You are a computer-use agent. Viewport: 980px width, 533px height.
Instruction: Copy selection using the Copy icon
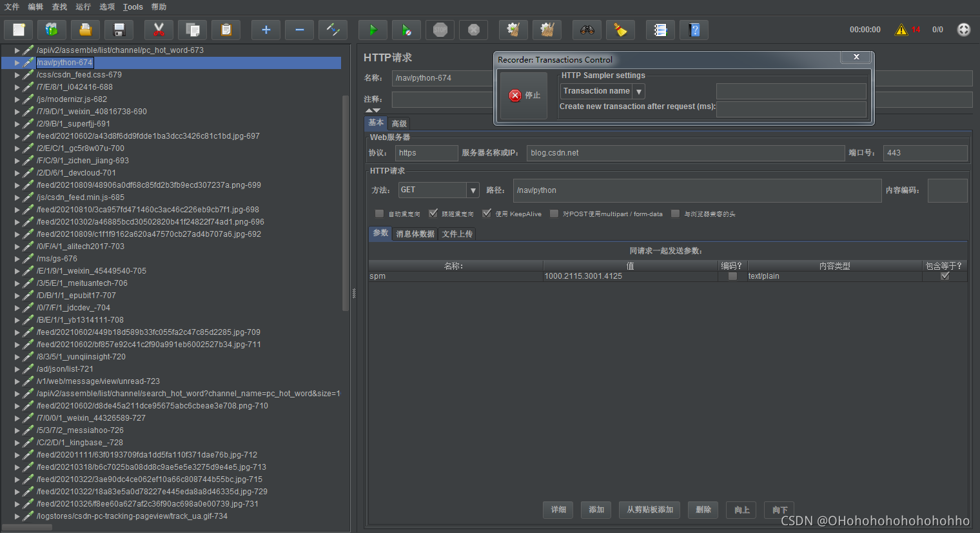(x=192, y=30)
